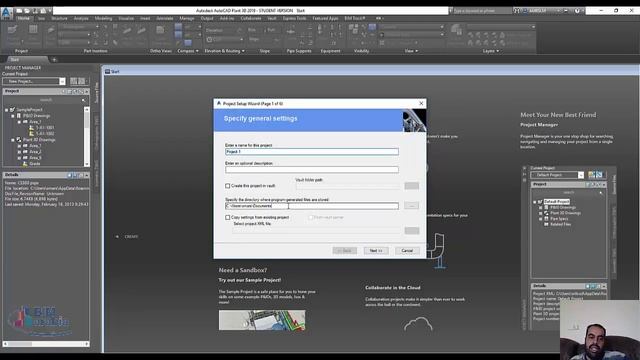Select the Home ribbon tab
The height and width of the screenshot is (360, 640).
23,18
